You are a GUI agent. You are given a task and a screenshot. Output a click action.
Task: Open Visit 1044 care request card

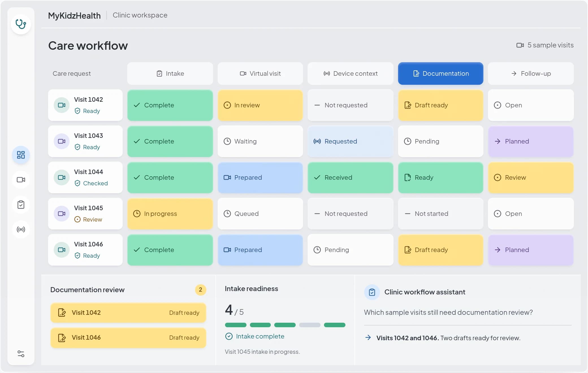coord(85,177)
